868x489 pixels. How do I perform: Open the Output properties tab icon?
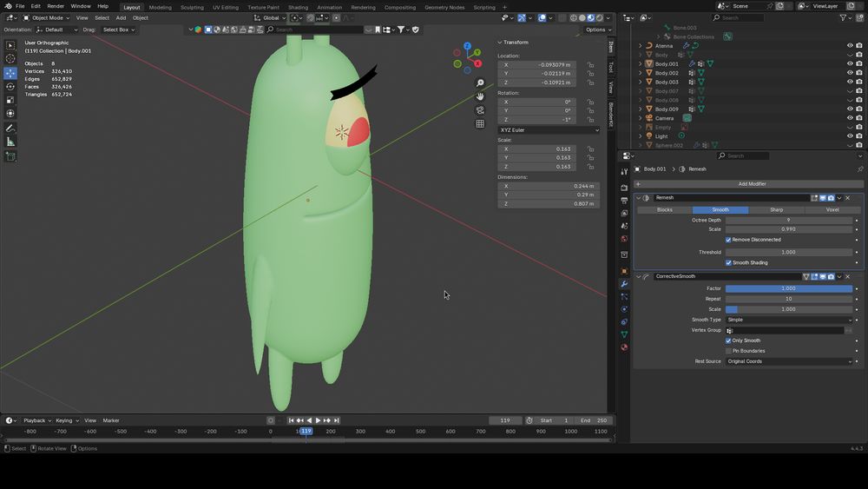pos(624,201)
